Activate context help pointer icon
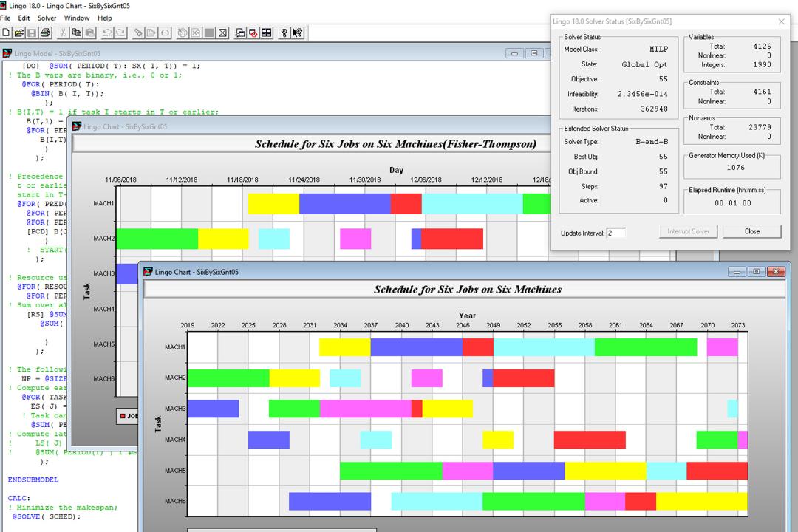 point(297,33)
